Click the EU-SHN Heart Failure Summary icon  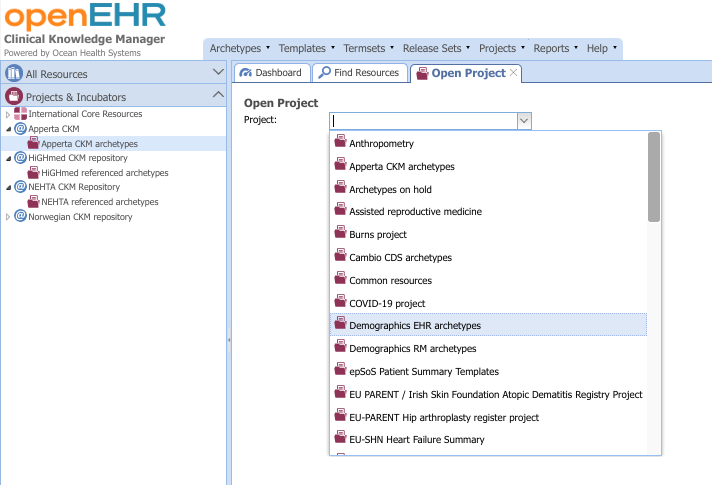point(341,437)
